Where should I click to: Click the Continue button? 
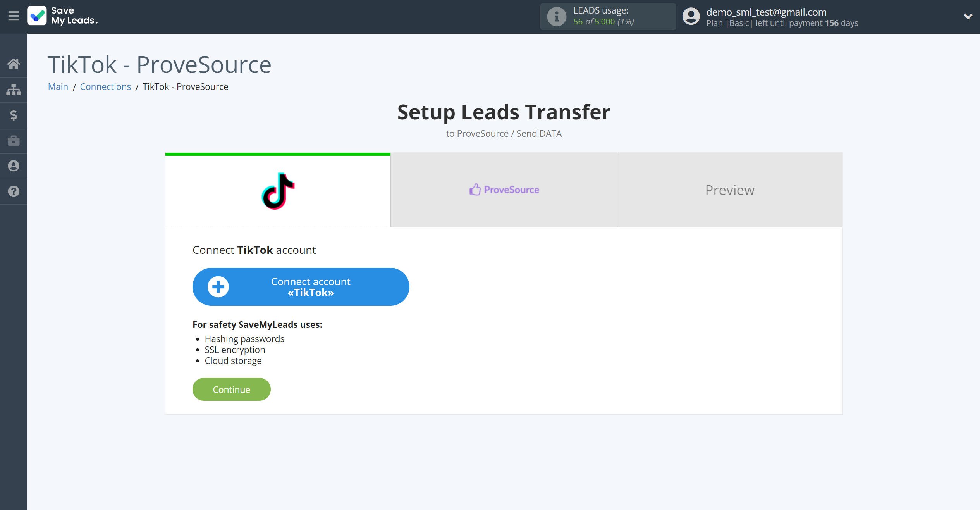[231, 389]
